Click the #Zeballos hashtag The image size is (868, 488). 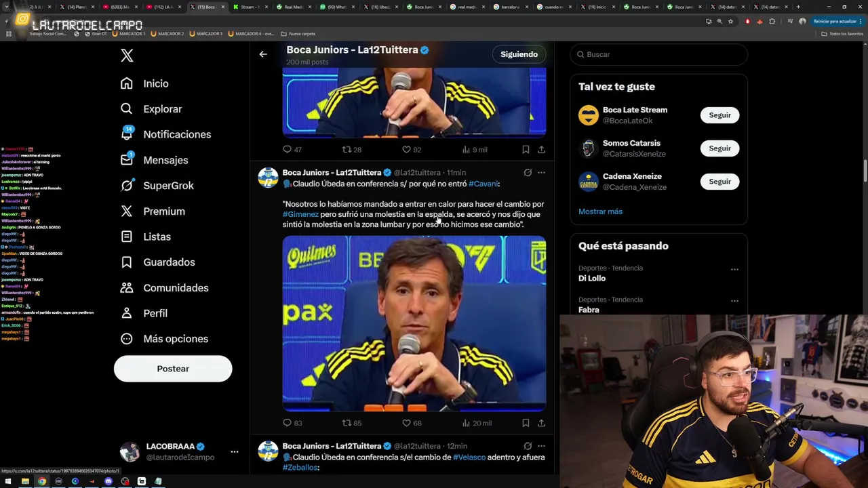tap(300, 468)
